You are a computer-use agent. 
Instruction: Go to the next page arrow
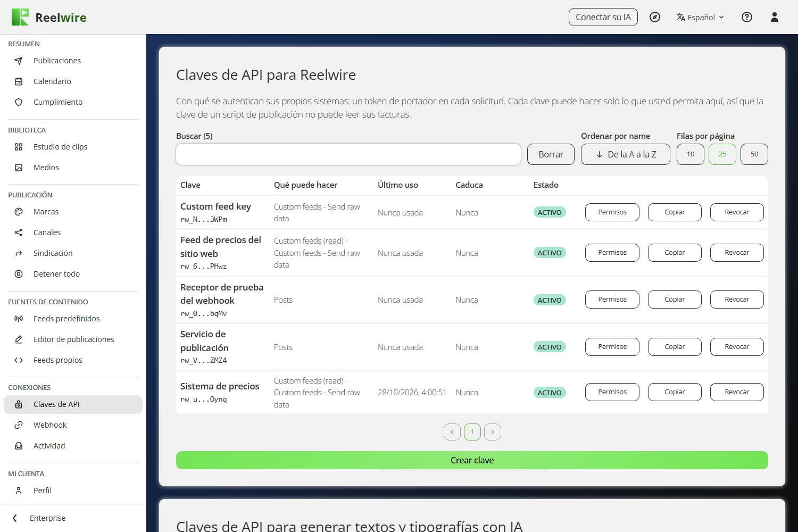(x=493, y=432)
